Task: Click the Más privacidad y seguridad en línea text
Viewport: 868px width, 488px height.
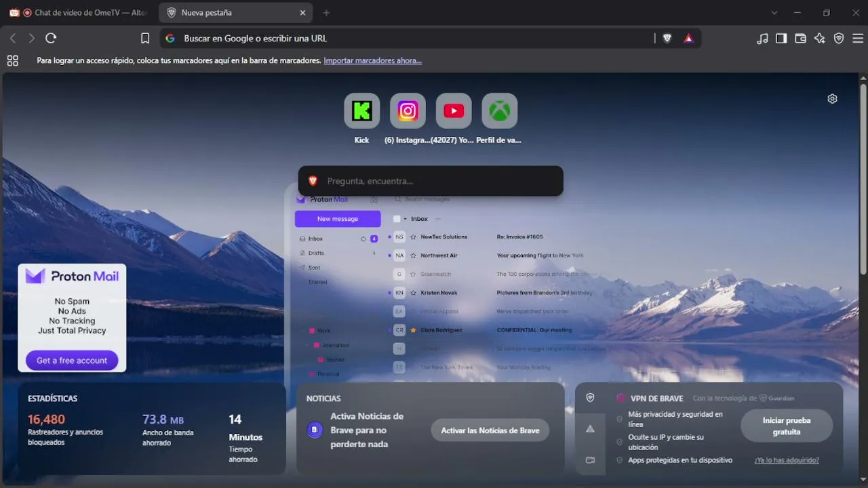Action: click(x=675, y=419)
